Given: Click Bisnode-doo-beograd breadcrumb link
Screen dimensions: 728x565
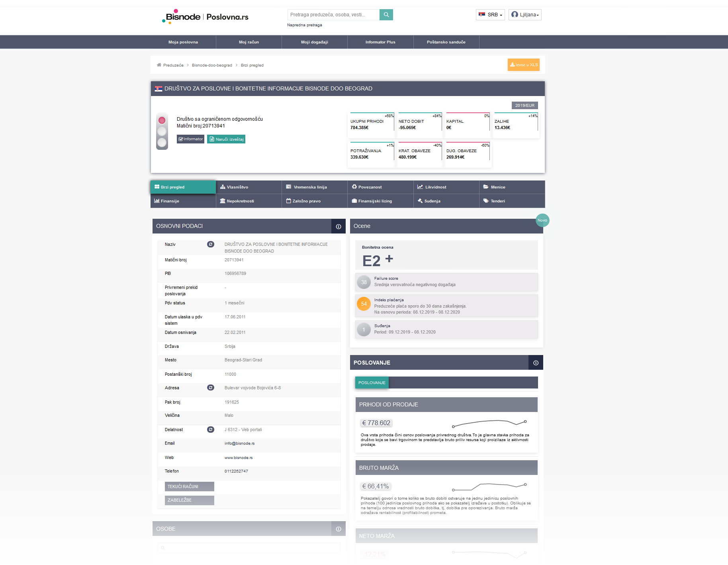Looking at the screenshot, I should click(212, 65).
